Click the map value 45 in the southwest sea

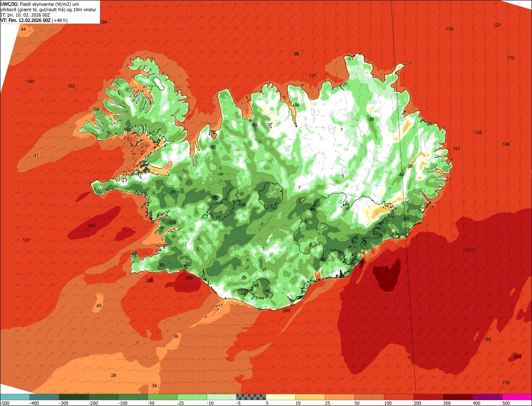click(99, 306)
